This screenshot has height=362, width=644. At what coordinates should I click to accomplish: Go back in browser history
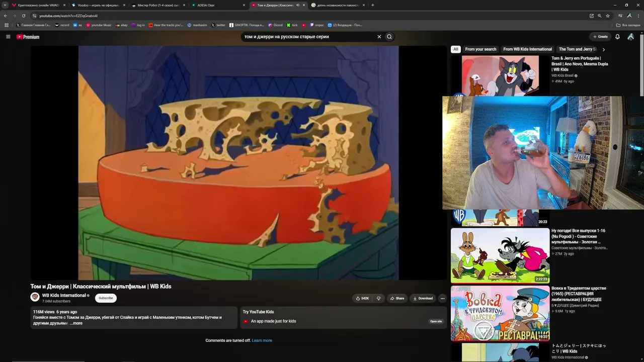pos(6,16)
